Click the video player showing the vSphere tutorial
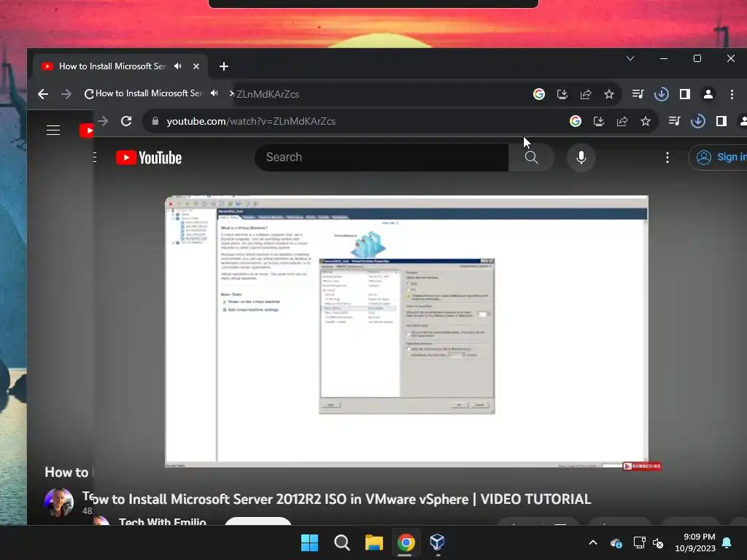This screenshot has width=747, height=560. [x=406, y=332]
